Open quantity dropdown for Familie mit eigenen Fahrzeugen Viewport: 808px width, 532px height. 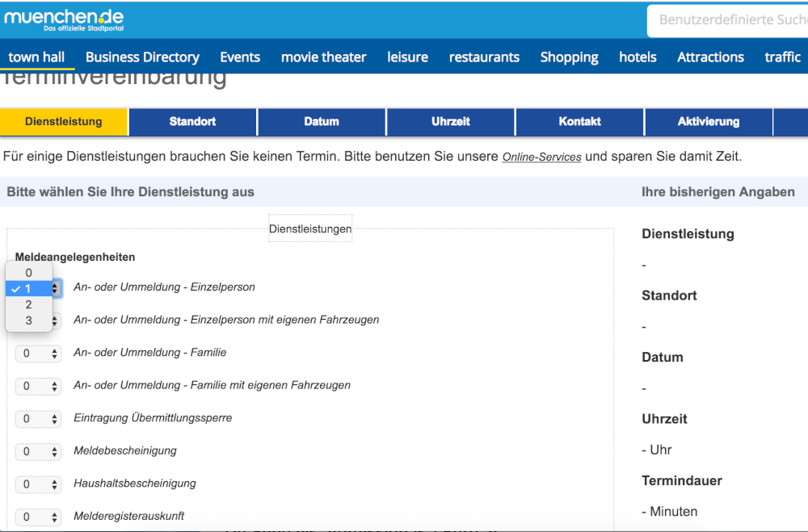pos(38,386)
